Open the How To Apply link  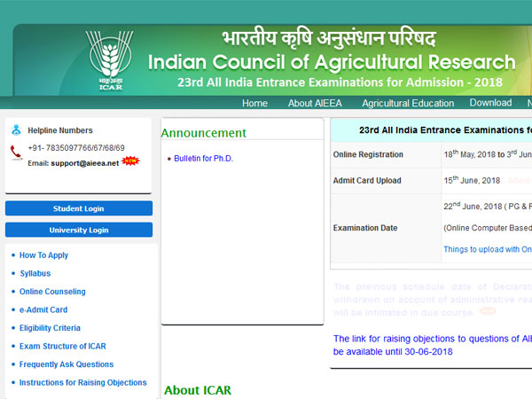coord(43,255)
